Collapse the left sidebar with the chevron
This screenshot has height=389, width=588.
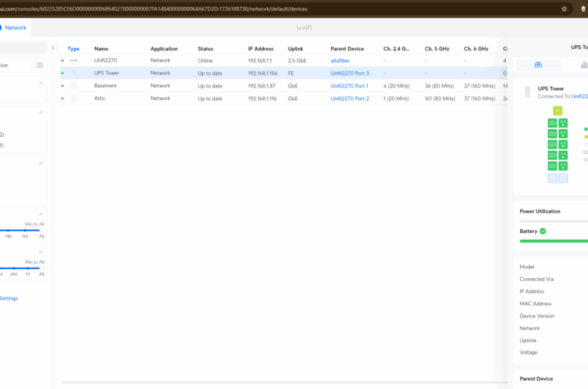pyautogui.click(x=53, y=47)
